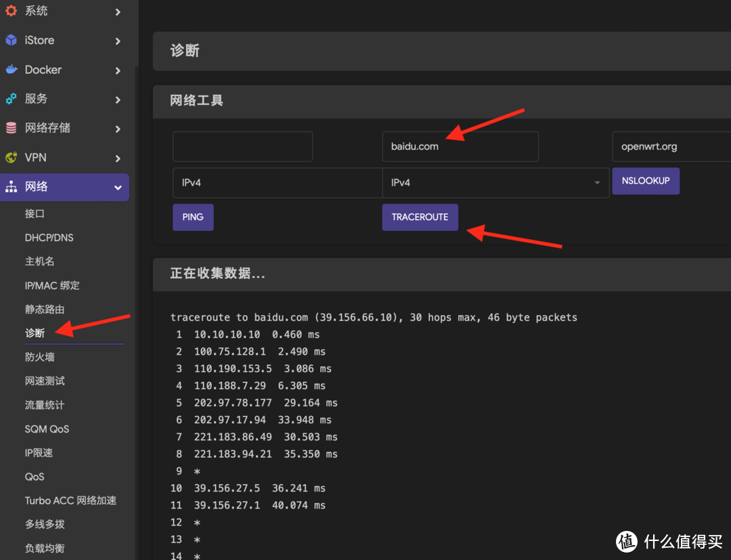Image resolution: width=731 pixels, height=560 pixels.
Task: Click the 服务 services icon
Action: pyautogui.click(x=11, y=99)
